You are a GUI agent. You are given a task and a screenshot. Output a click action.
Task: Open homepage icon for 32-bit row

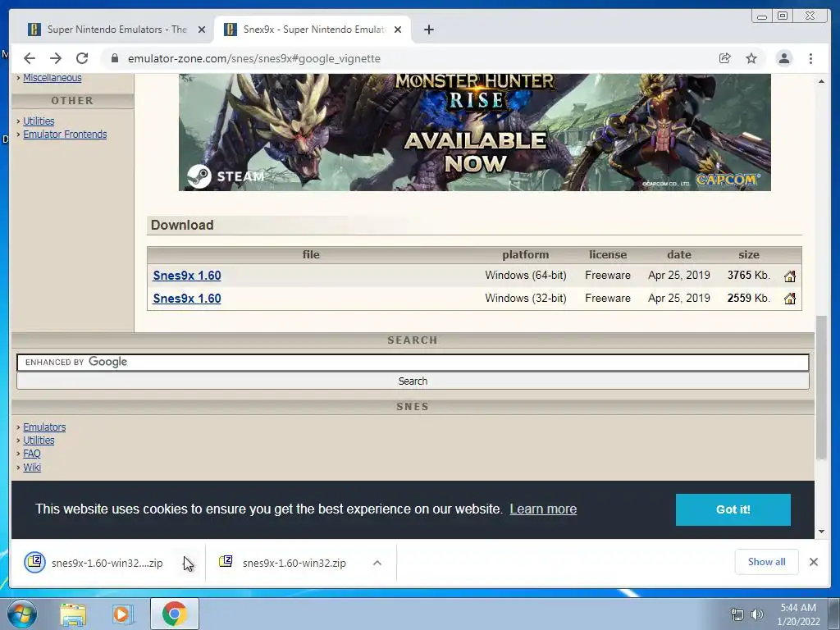(x=790, y=299)
